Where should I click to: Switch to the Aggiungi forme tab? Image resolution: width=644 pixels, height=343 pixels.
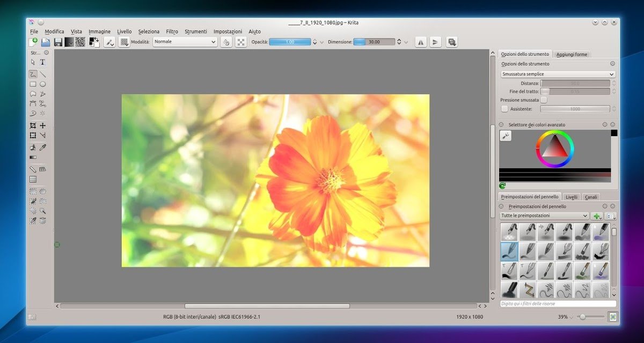[572, 54]
